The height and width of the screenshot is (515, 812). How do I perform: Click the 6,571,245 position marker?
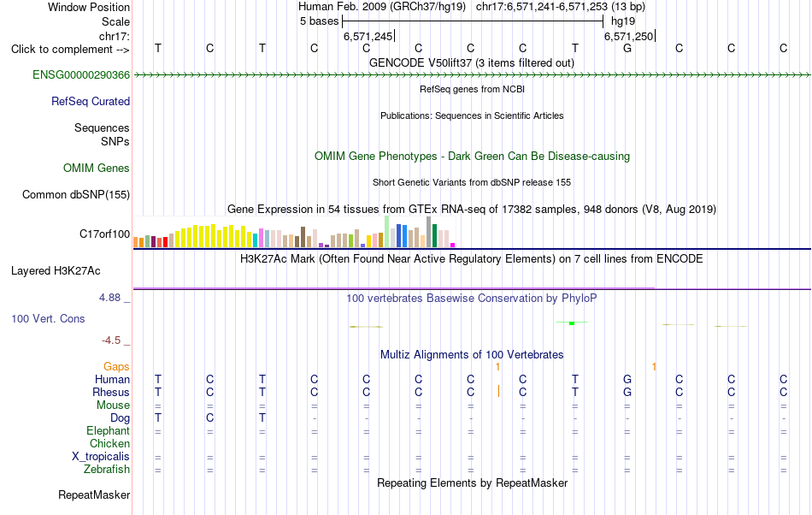[x=368, y=36]
